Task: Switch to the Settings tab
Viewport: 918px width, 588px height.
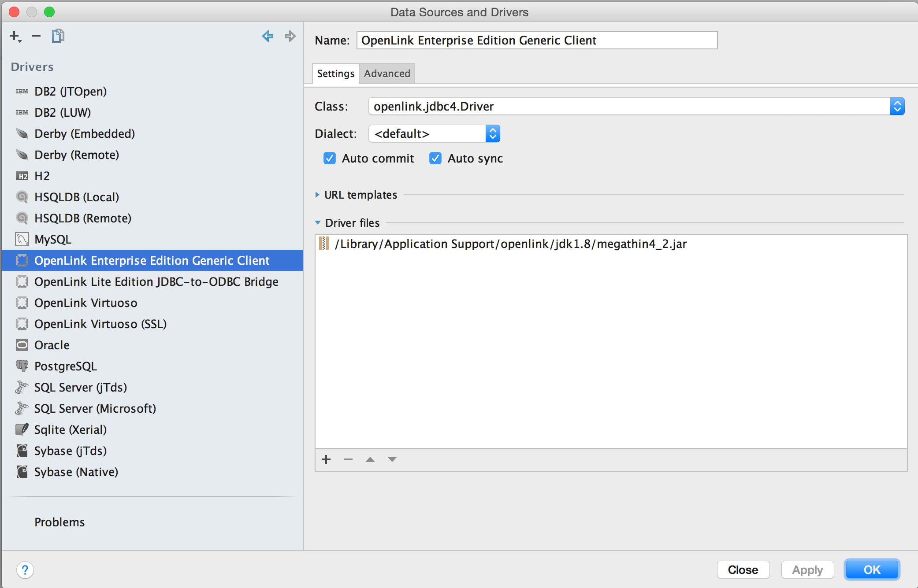Action: (335, 74)
